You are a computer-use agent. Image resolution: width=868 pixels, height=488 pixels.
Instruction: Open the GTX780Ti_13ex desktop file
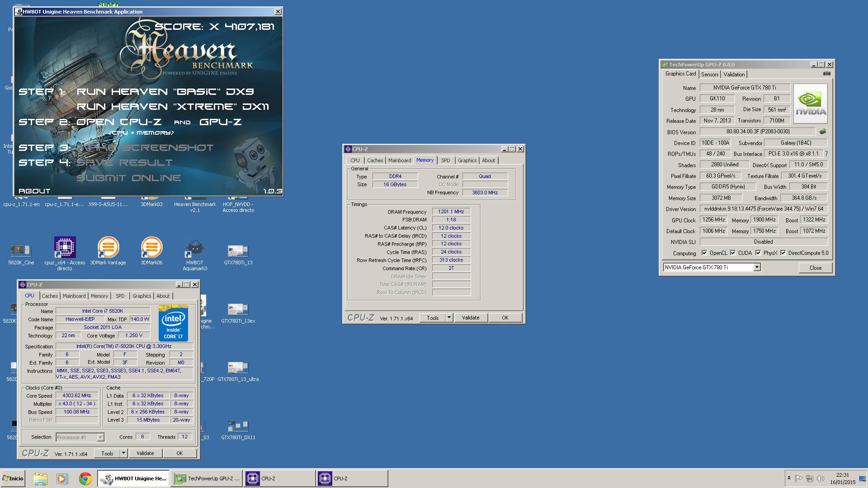(x=238, y=313)
